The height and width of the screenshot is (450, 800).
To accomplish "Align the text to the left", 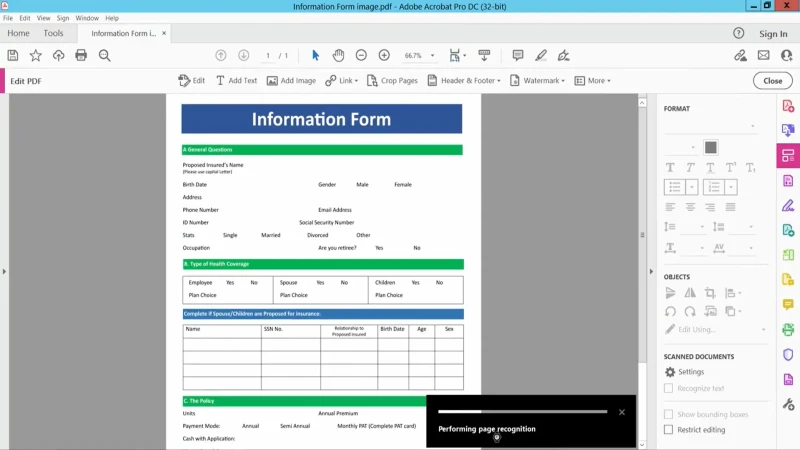I will (x=670, y=207).
